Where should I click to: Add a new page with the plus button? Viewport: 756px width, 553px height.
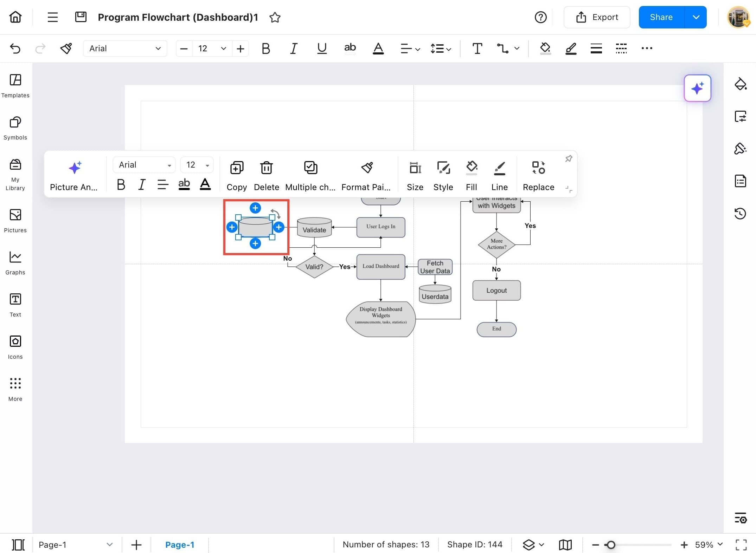(136, 544)
